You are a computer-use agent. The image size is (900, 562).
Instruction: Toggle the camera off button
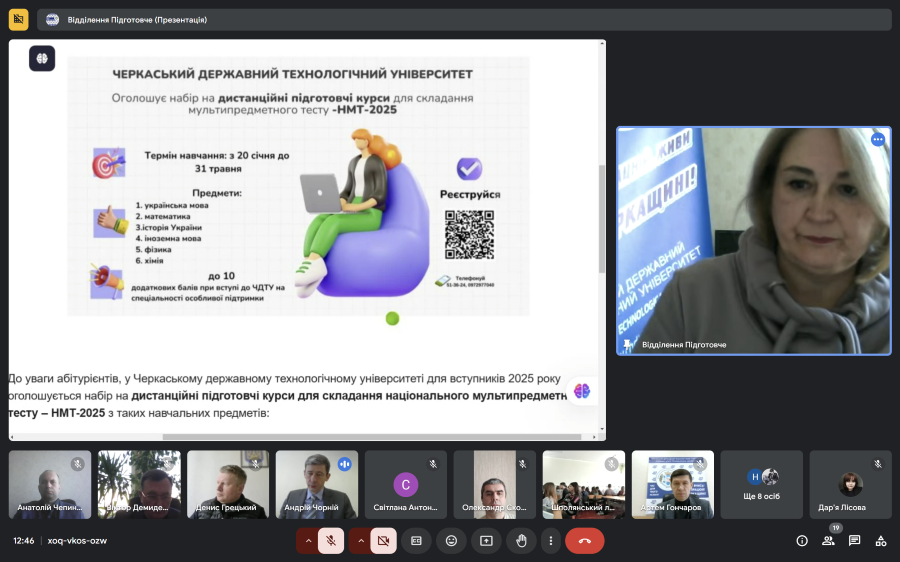pos(383,541)
